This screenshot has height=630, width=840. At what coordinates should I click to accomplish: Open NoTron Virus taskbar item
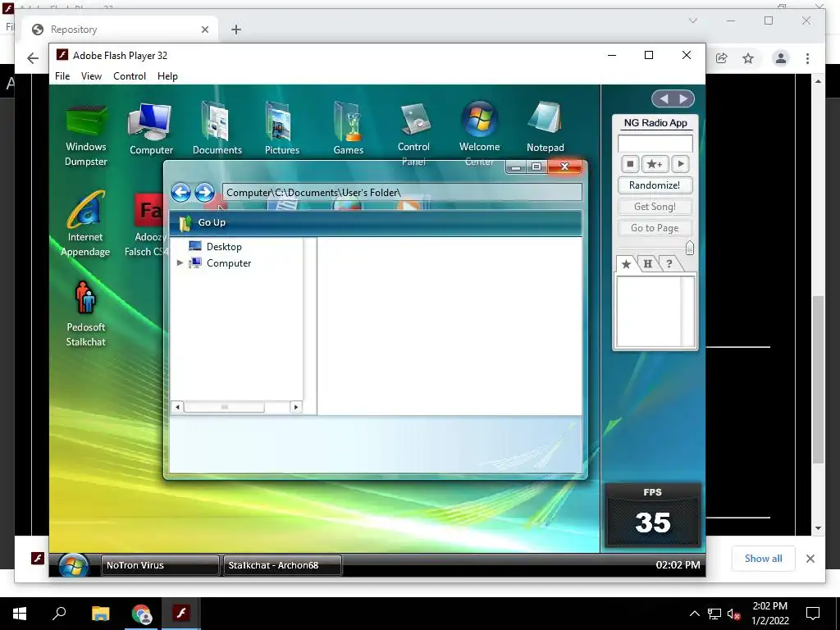tap(160, 565)
